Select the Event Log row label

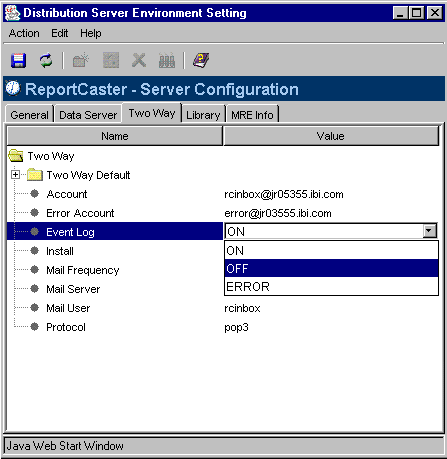[x=70, y=232]
